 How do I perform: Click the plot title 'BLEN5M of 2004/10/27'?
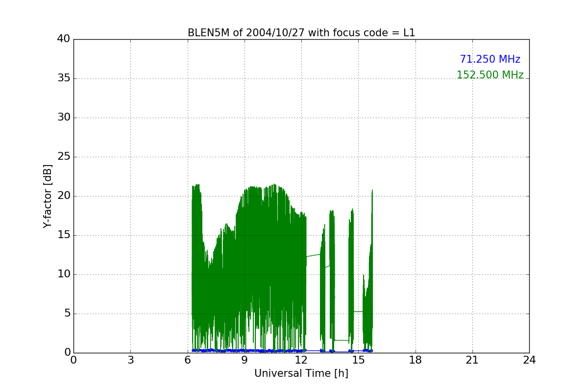(301, 33)
